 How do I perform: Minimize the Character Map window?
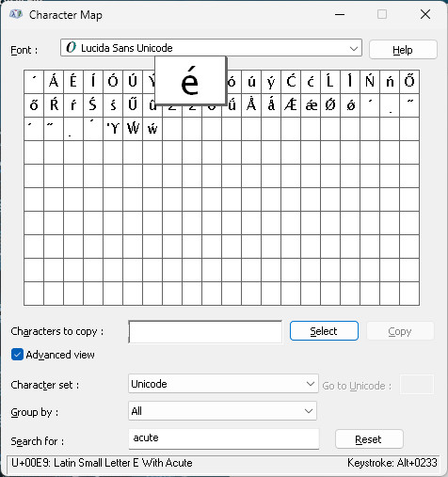click(340, 14)
